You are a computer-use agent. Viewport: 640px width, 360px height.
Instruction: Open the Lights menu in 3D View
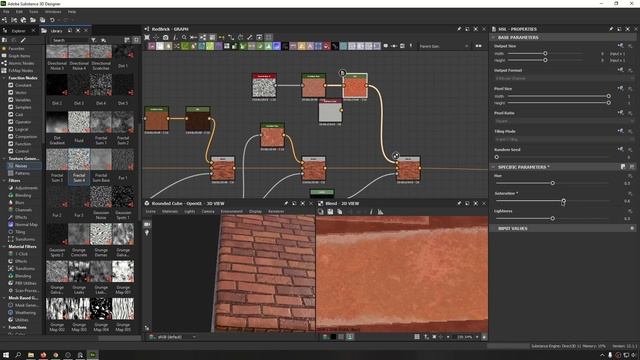tap(189, 211)
